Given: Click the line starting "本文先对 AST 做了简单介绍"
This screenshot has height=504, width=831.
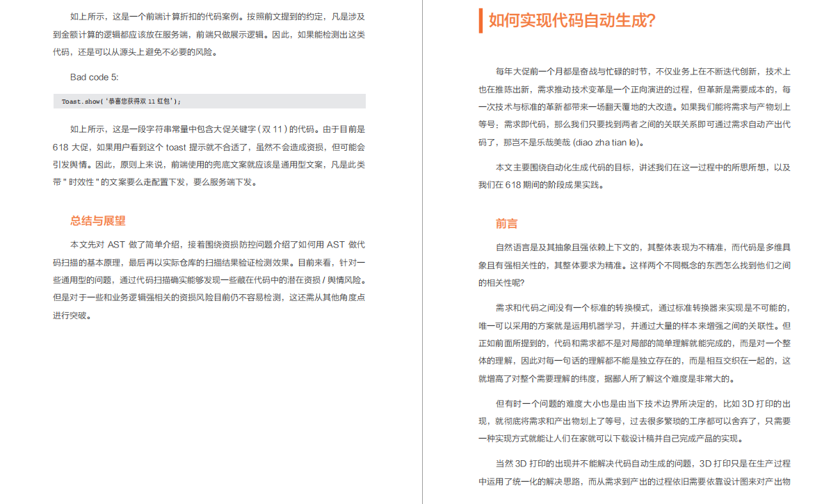Looking at the screenshot, I should pyautogui.click(x=217, y=245).
